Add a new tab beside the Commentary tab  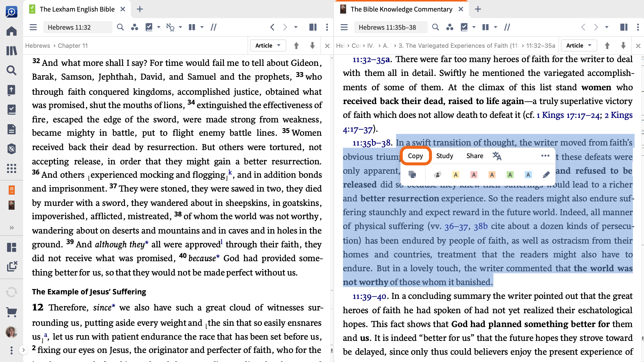coord(478,9)
